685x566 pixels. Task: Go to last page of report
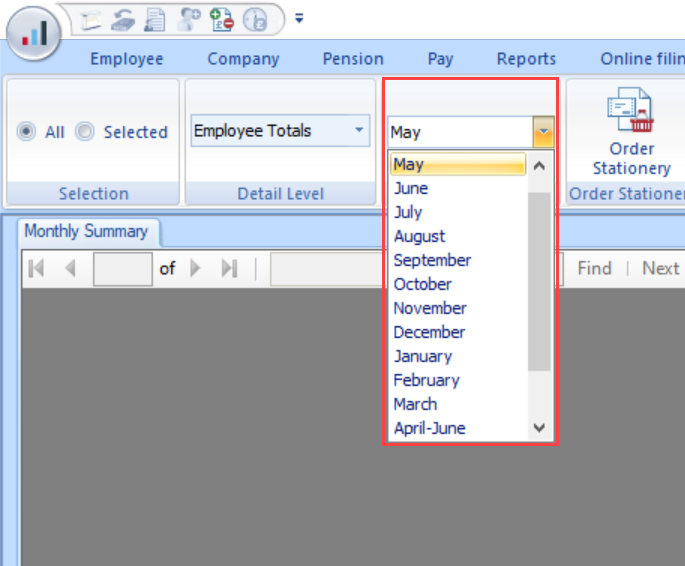(x=229, y=268)
